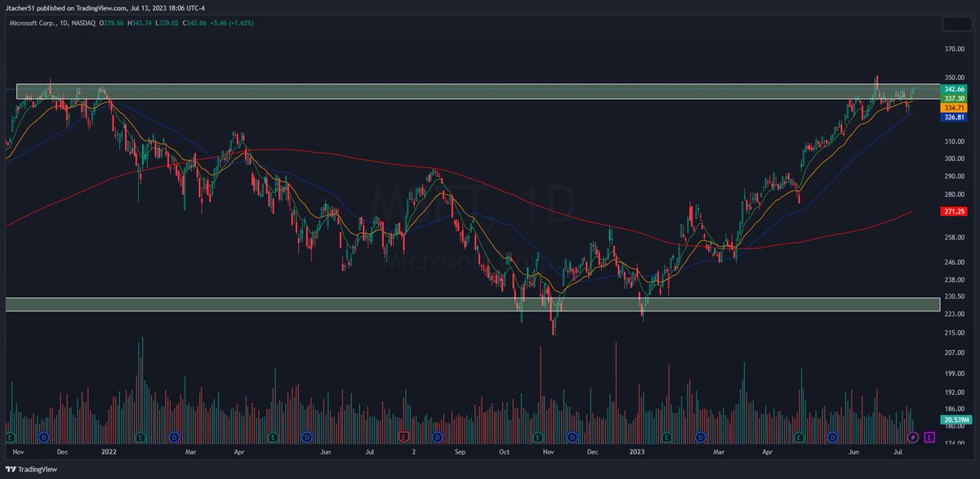Click the dividend D marker from May 2023
This screenshot has width=980, height=479.
832,437
